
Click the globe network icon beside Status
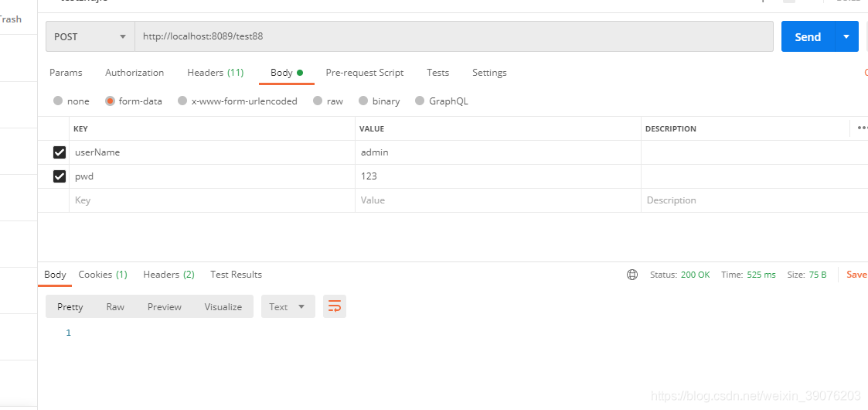(631, 275)
